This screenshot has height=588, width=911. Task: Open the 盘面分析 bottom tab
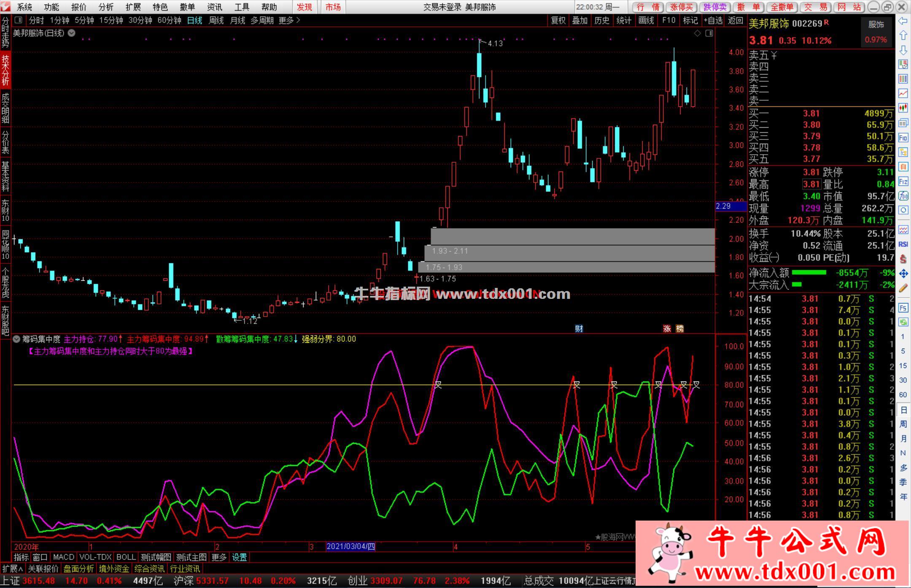79,569
